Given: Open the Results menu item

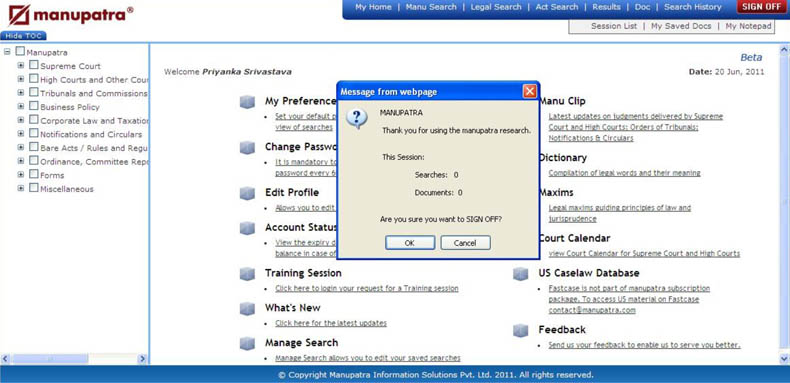Looking at the screenshot, I should pyautogui.click(x=607, y=7).
